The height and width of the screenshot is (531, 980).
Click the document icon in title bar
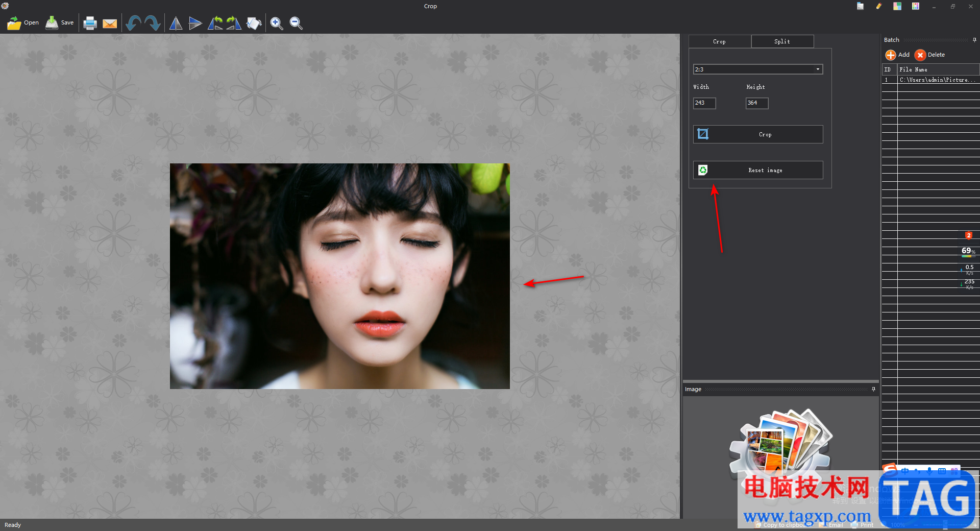pos(860,6)
